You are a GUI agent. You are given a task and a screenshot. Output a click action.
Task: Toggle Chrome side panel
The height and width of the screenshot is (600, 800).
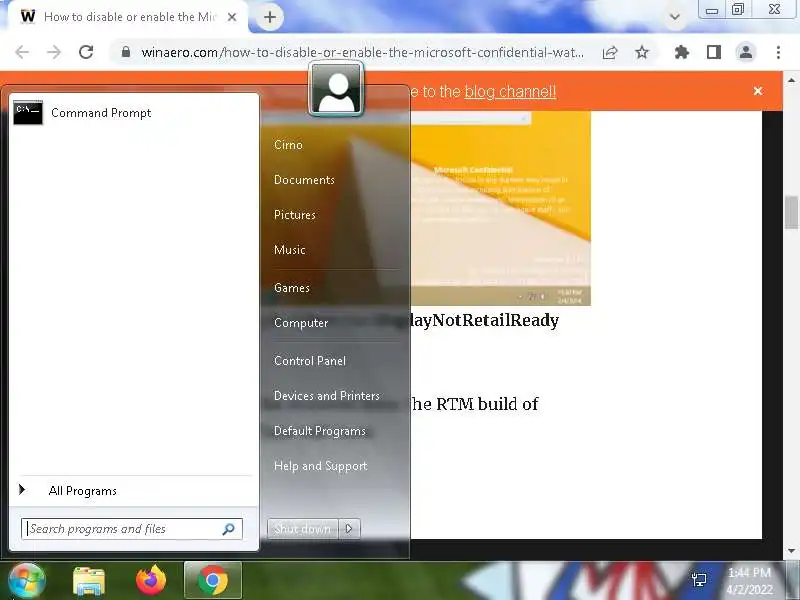[714, 52]
